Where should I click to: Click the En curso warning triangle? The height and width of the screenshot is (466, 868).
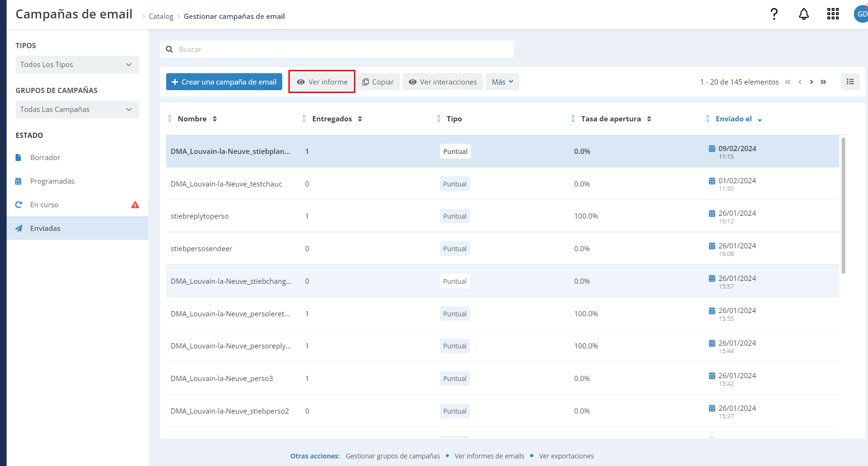(x=135, y=205)
